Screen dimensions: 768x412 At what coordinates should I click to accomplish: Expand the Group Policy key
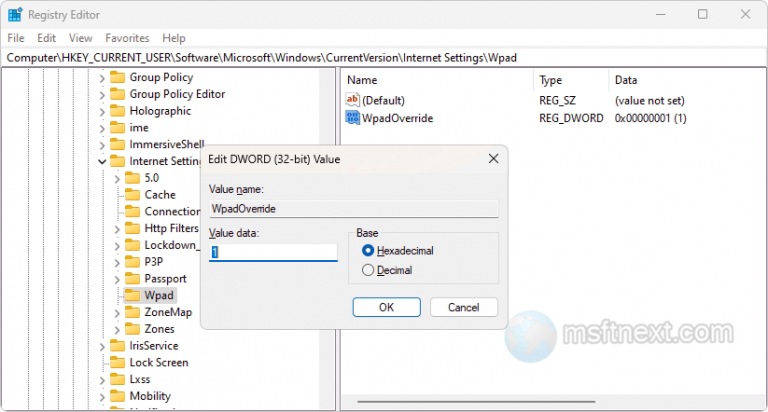click(102, 78)
